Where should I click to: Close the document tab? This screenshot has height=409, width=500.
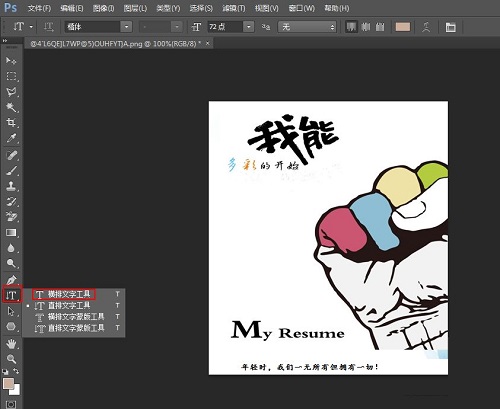(x=208, y=43)
